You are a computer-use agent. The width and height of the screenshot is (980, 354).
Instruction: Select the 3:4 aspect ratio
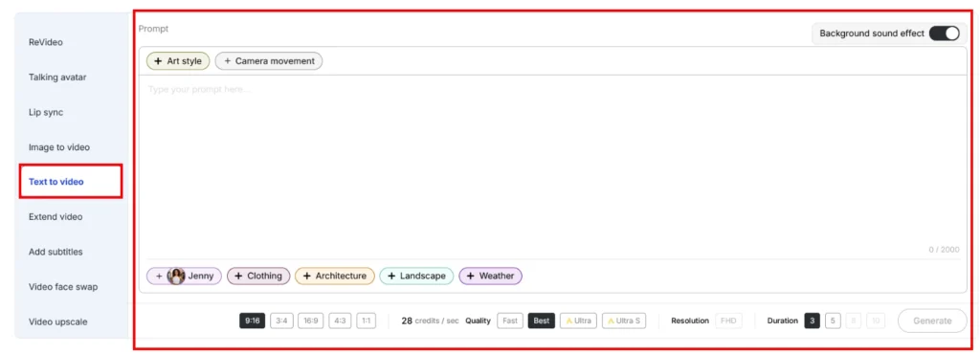(x=282, y=321)
